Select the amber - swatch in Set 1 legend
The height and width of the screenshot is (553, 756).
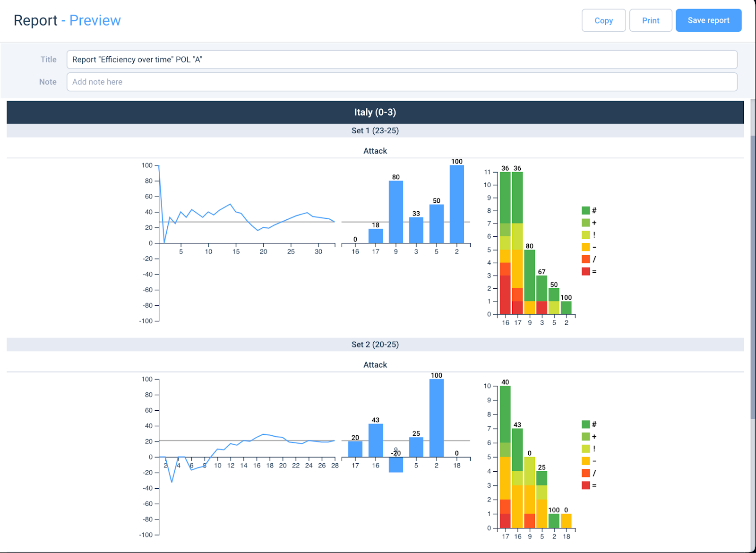point(585,247)
